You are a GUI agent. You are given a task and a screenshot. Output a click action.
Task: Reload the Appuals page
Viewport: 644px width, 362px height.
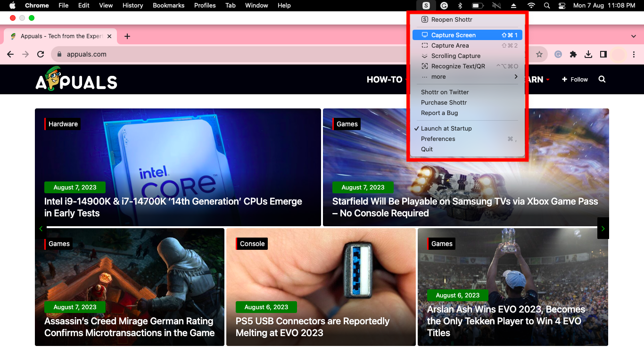(41, 54)
